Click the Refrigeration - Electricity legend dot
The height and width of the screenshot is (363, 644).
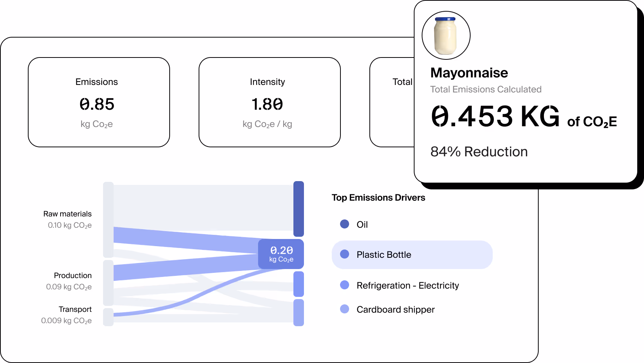click(344, 285)
